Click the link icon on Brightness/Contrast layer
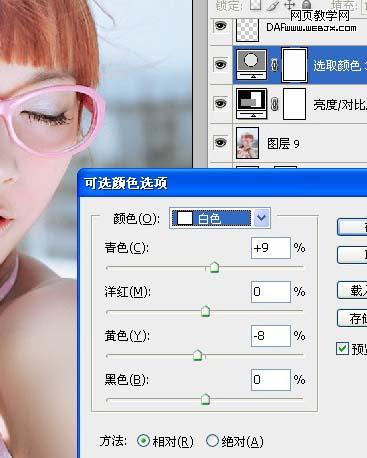 point(274,104)
